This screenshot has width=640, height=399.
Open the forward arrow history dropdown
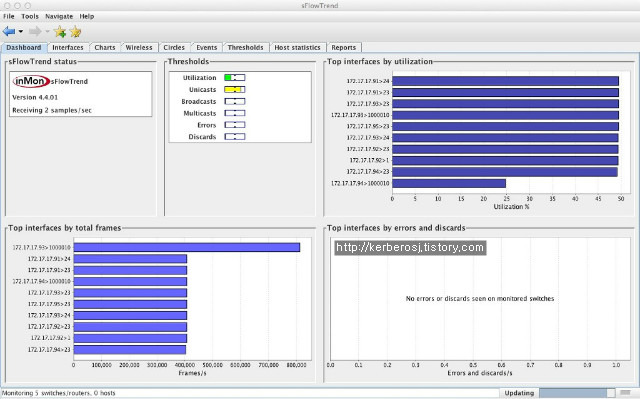coord(47,31)
